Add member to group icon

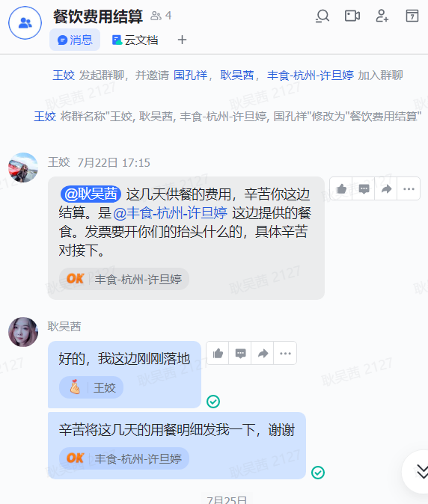pyautogui.click(x=382, y=16)
